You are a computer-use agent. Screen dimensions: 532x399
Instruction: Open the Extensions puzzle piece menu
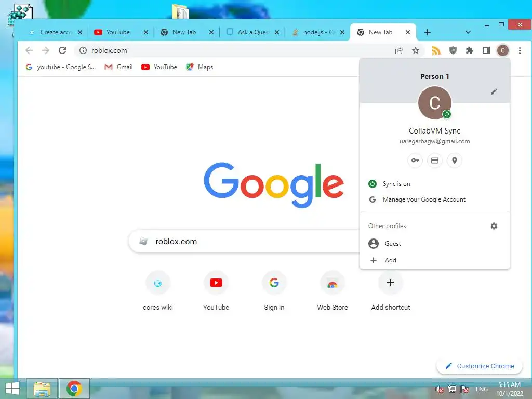pos(470,50)
